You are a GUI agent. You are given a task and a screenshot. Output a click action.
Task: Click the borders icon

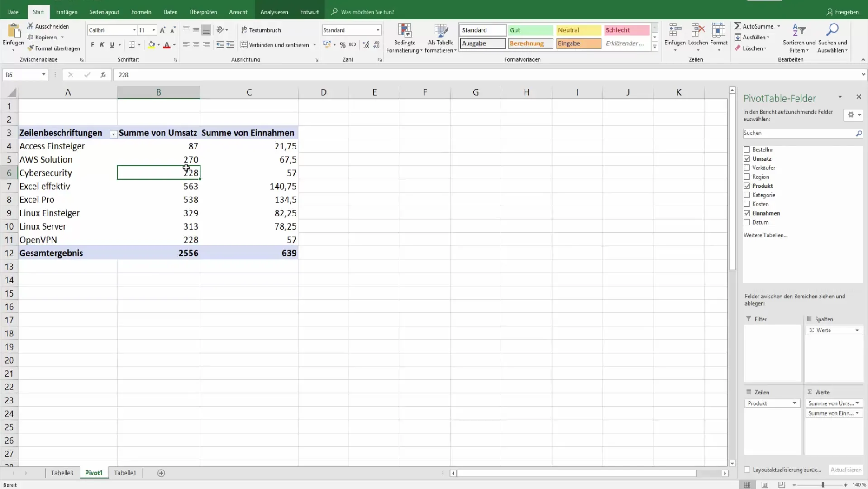click(131, 45)
